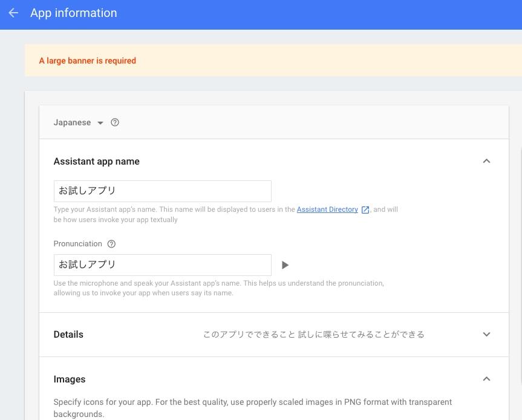Click inside the Pronunciation input field
This screenshot has width=522, height=420.
tap(163, 265)
